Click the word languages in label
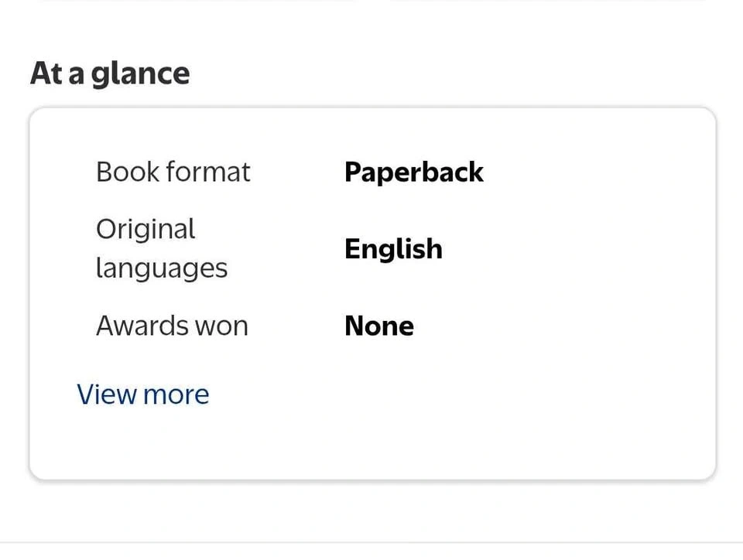The height and width of the screenshot is (560, 743). tap(161, 268)
